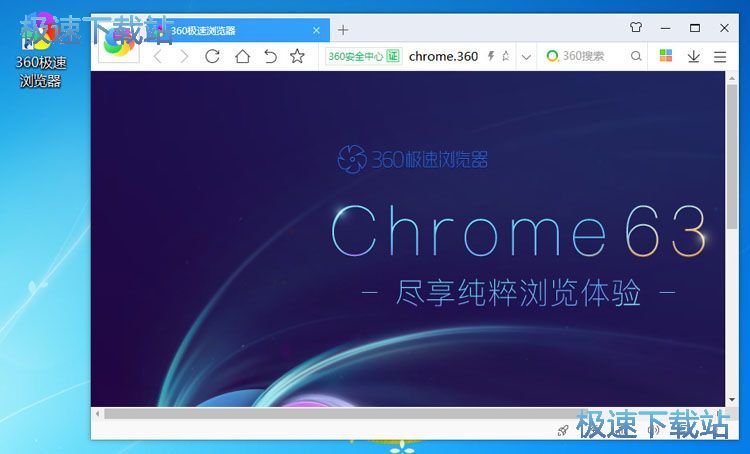The height and width of the screenshot is (454, 750).
Task: Open the colorful apps grid icon
Action: pyautogui.click(x=666, y=56)
